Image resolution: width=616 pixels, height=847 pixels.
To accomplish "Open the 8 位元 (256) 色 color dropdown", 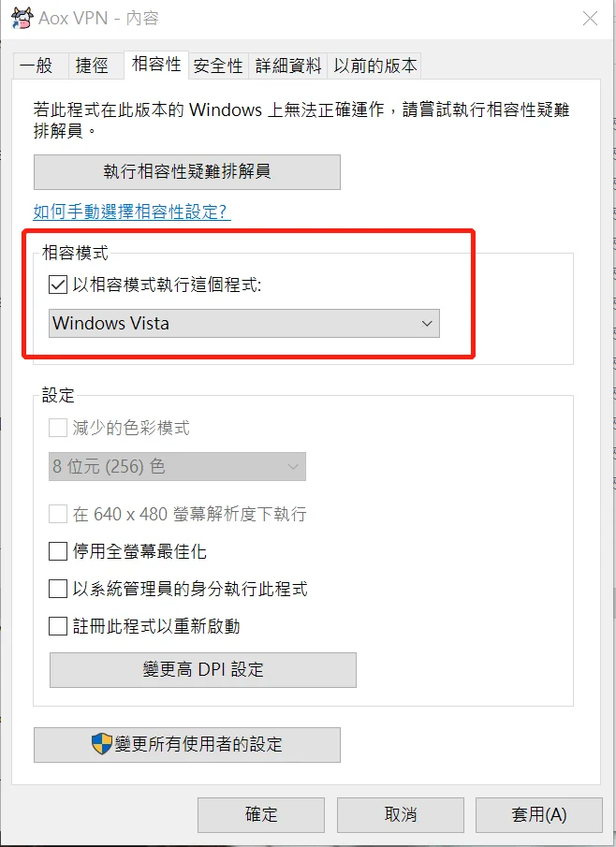I will point(177,465).
